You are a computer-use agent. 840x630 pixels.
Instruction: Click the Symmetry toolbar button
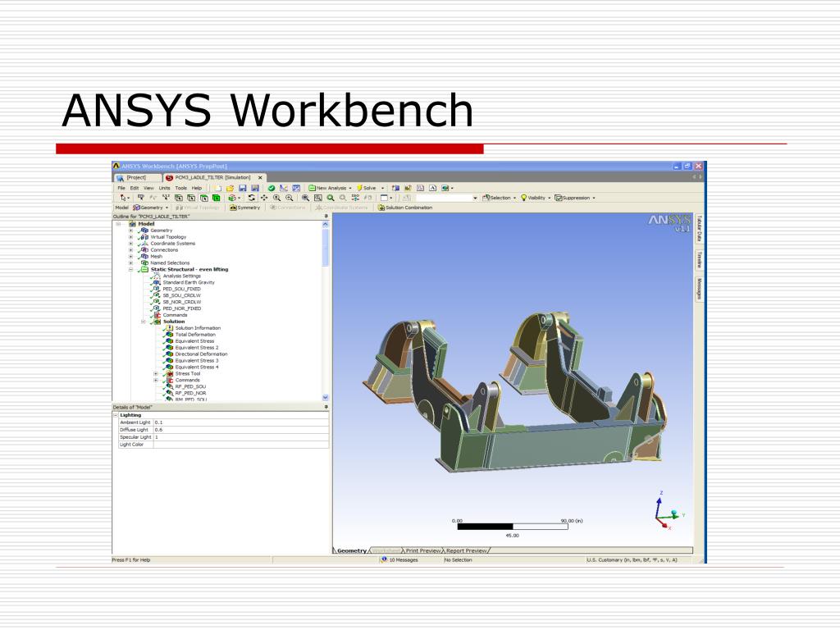(x=244, y=208)
